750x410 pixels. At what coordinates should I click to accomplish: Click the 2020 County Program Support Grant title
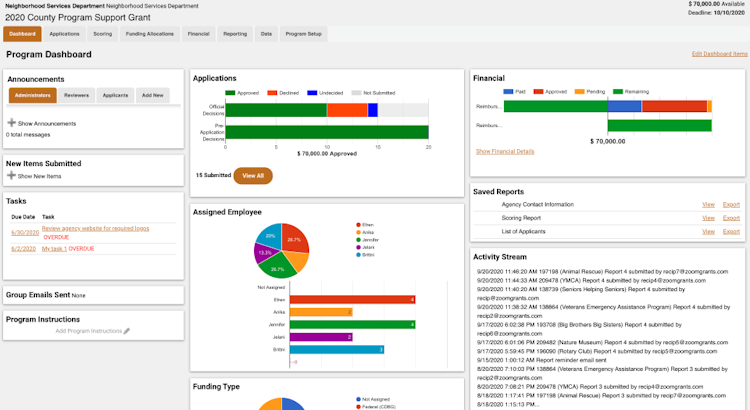pyautogui.click(x=77, y=18)
